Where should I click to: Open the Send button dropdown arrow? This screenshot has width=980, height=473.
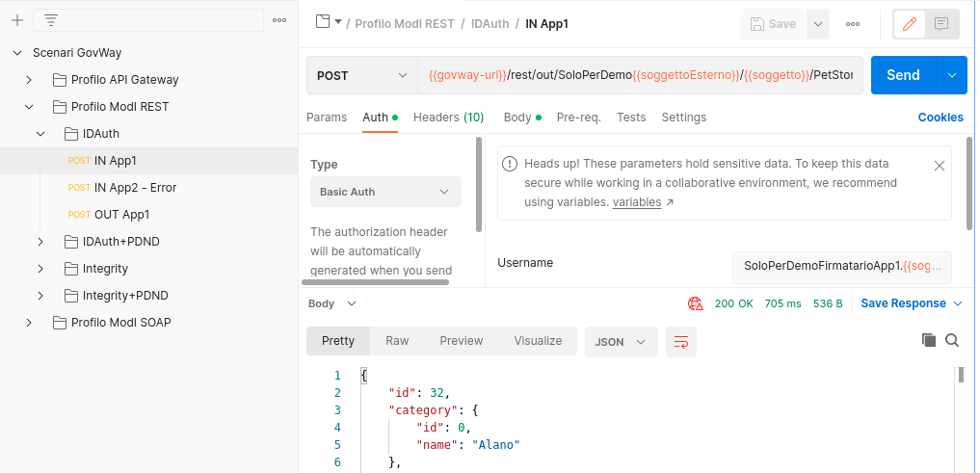click(952, 75)
